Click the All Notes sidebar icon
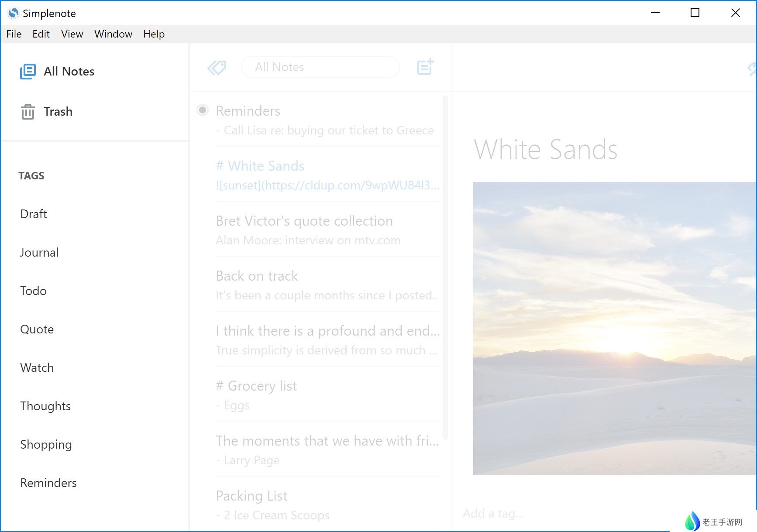This screenshot has width=757, height=532. click(28, 72)
